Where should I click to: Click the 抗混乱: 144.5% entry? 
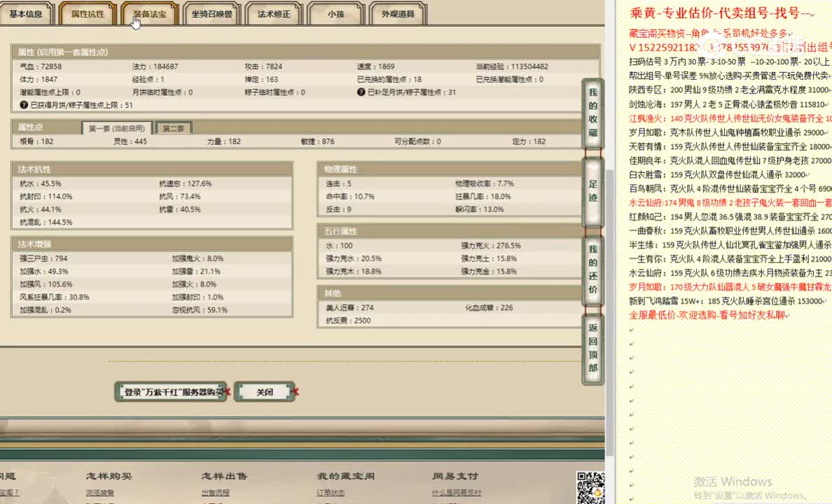(x=46, y=223)
